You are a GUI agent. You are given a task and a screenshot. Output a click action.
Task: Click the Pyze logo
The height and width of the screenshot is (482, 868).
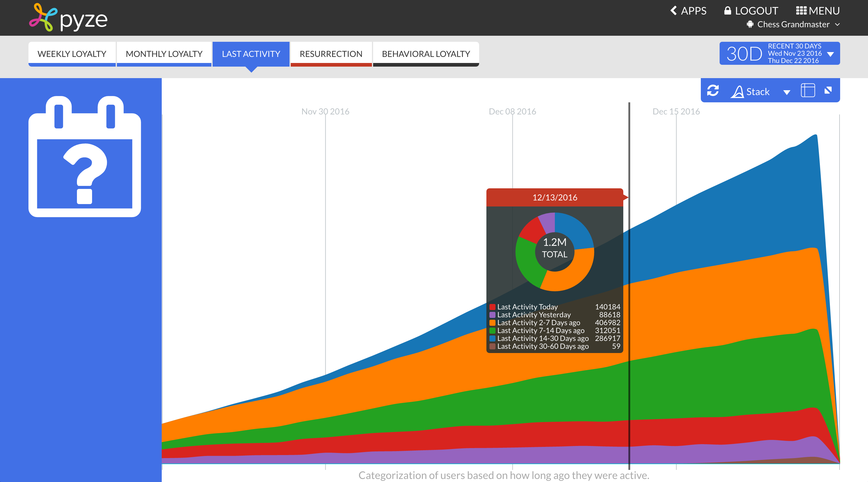(68, 18)
